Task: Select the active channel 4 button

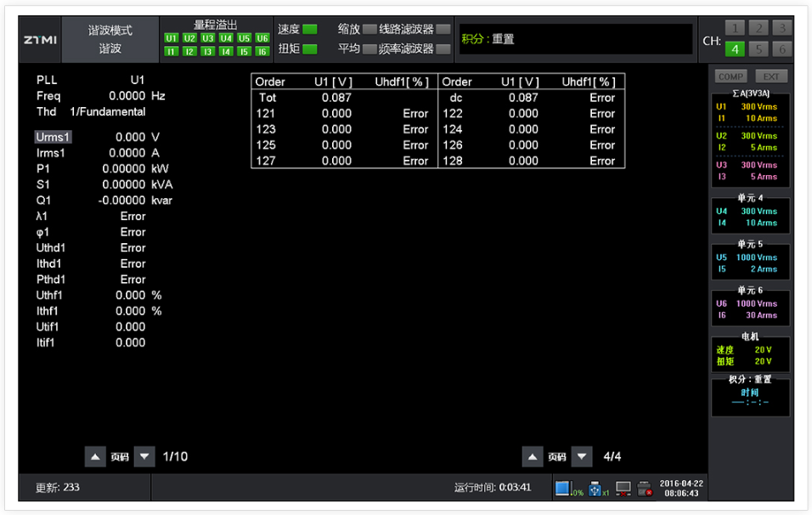Action: point(735,48)
